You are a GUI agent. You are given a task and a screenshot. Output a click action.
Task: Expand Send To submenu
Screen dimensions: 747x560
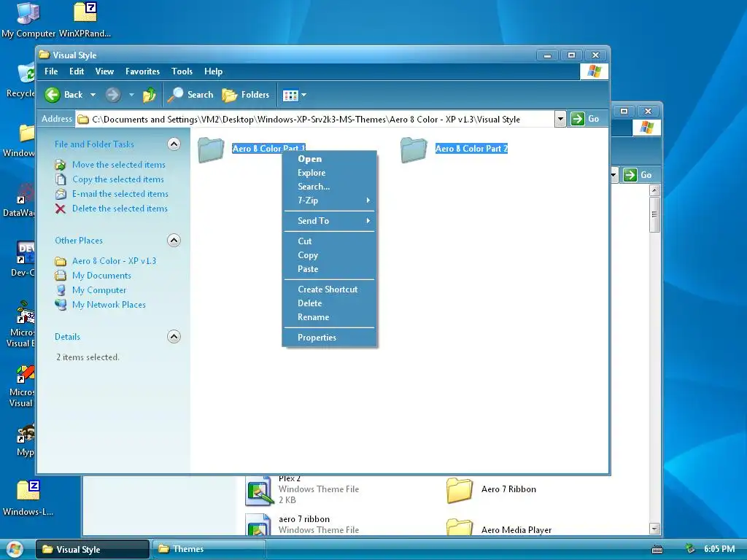point(329,221)
